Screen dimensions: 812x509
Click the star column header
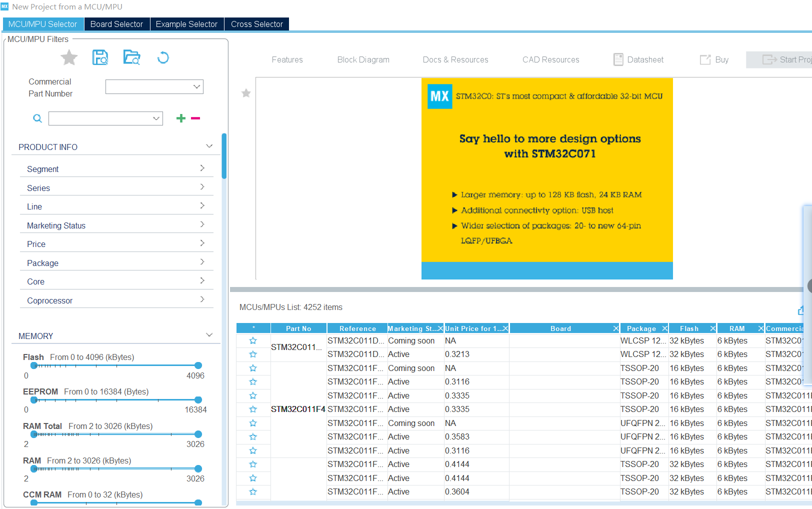click(x=253, y=328)
